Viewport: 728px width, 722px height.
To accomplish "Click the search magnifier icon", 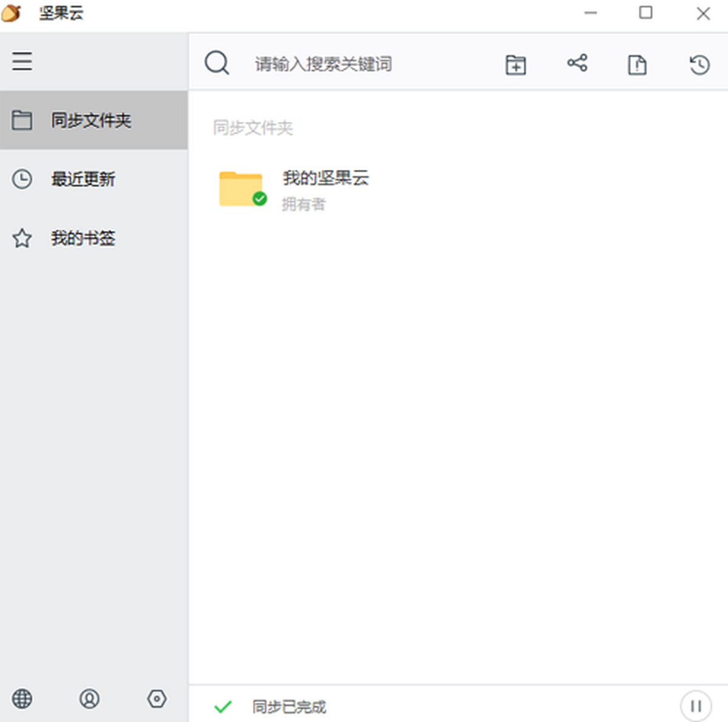I will [217, 62].
